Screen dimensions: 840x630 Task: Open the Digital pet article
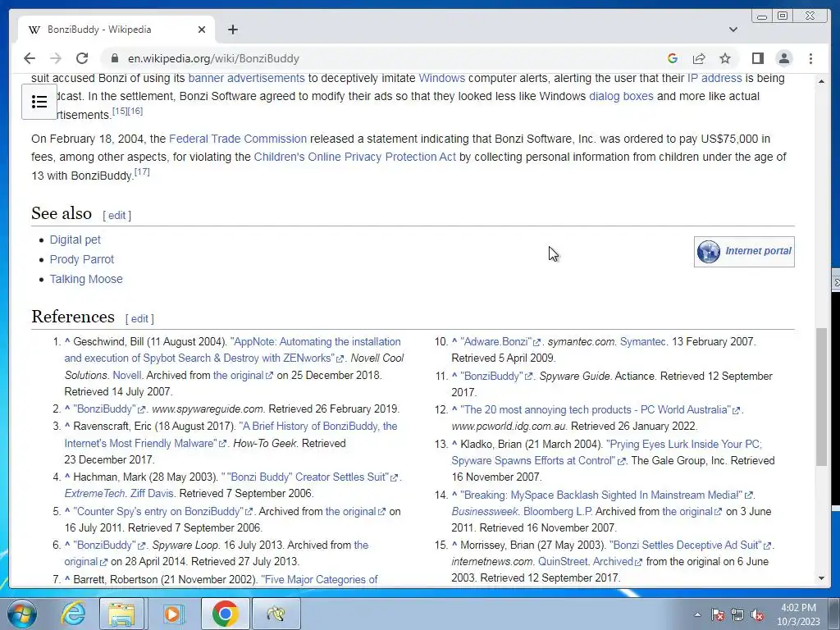(75, 240)
